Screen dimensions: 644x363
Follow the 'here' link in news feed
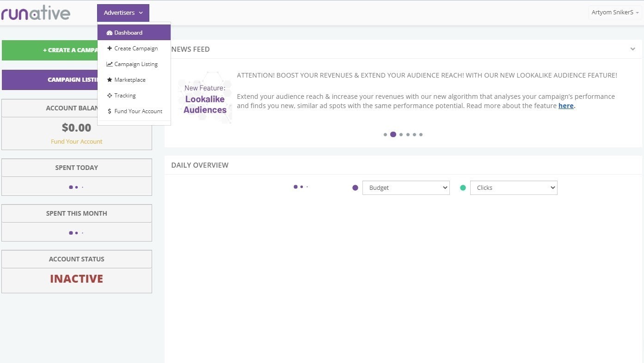(x=566, y=106)
